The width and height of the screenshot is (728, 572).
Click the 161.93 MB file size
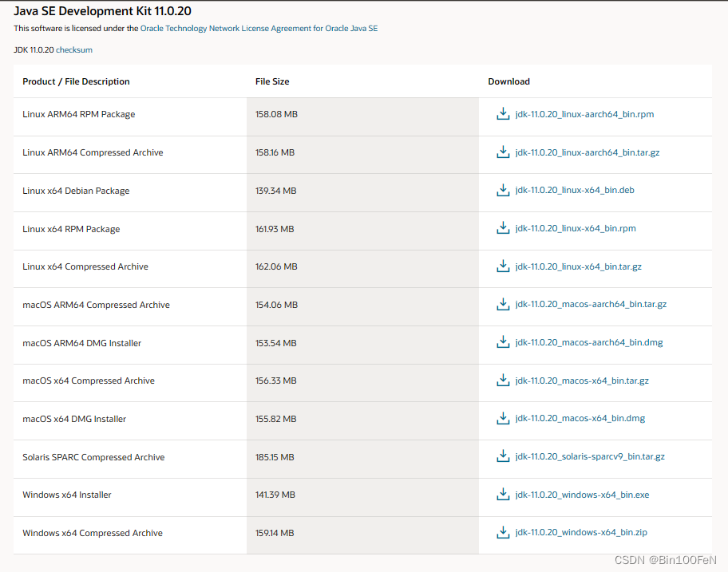click(275, 229)
